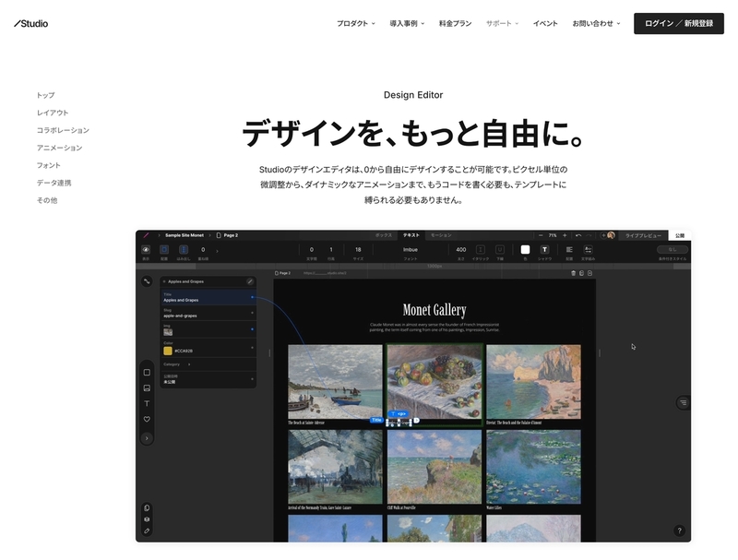
Task: Click the Studio logo in the header
Action: click(x=31, y=24)
